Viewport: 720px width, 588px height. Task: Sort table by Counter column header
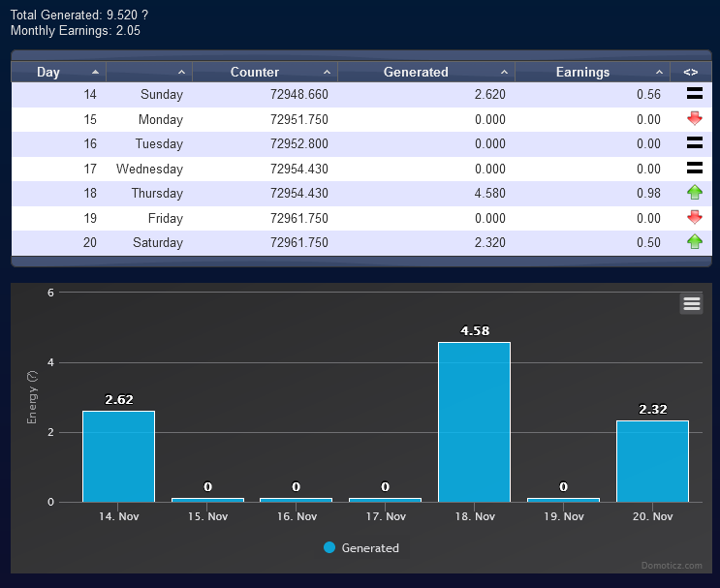[265, 72]
